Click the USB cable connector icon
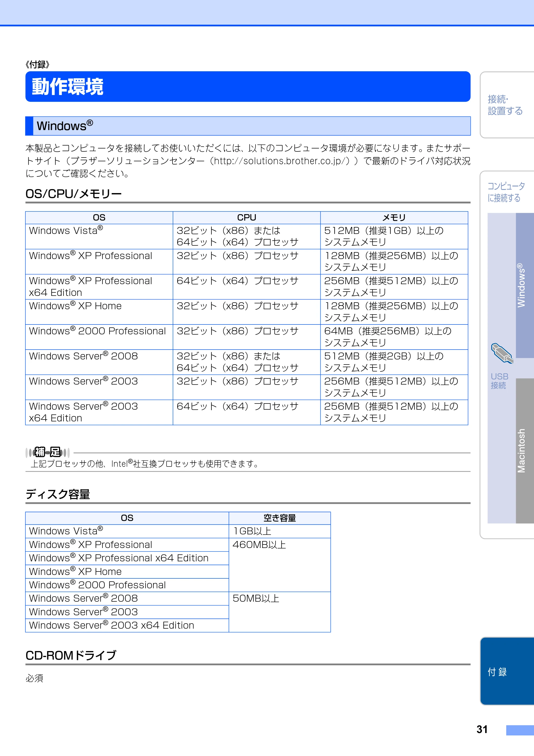 pos(502,353)
